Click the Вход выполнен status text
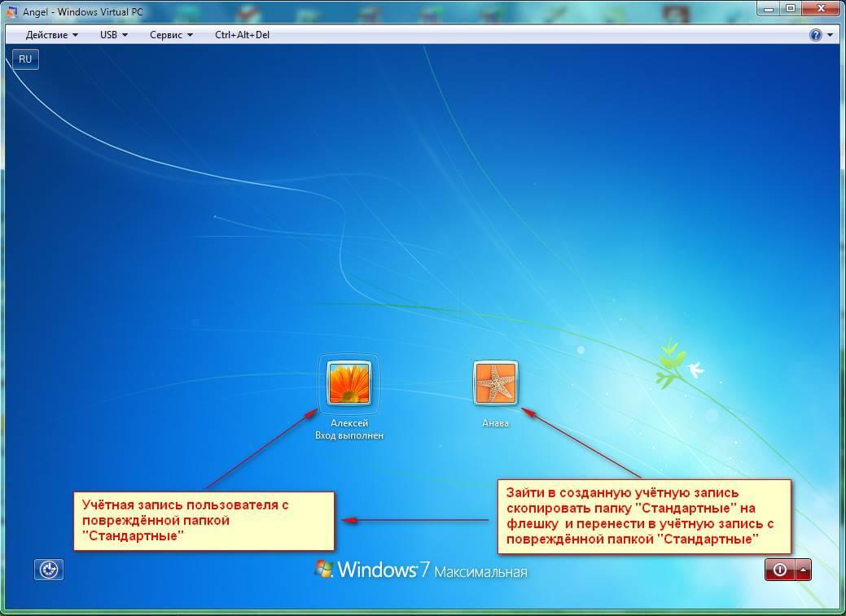The image size is (846, 616). pos(349,435)
